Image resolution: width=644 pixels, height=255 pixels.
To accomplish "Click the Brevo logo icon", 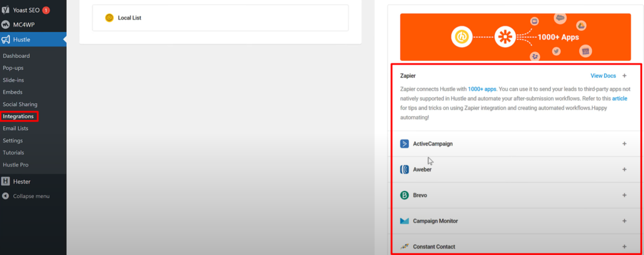I will point(404,195).
